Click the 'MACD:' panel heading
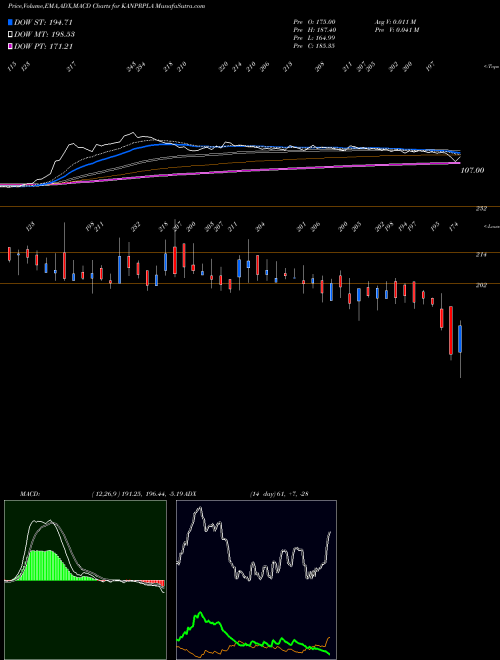The height and width of the screenshot is (660, 500). click(30, 494)
